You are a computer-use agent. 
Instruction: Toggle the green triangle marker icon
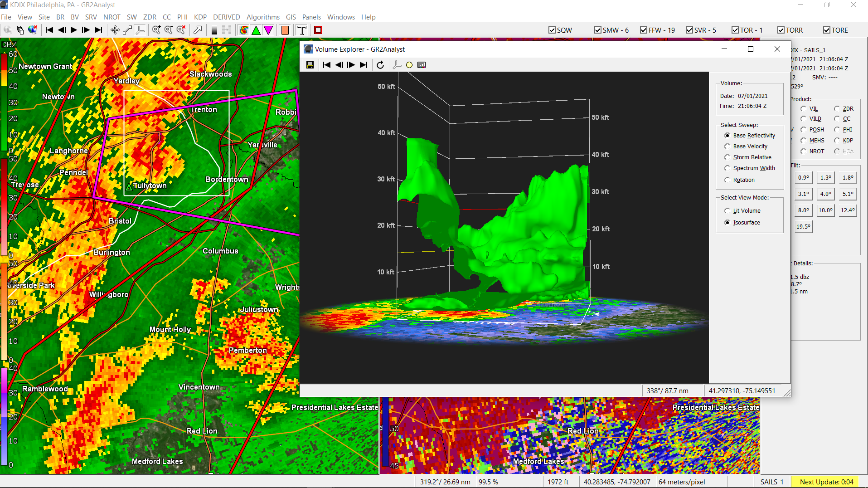point(256,30)
